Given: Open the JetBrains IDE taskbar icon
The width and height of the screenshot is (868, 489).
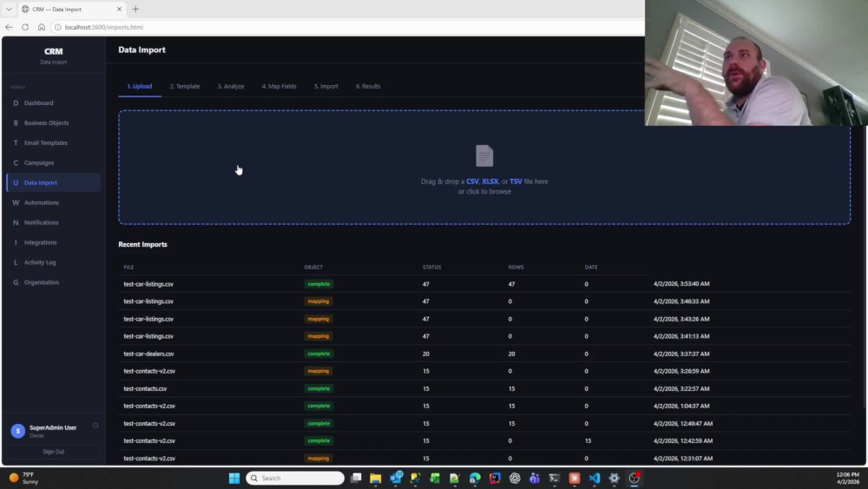Looking at the screenshot, I should tap(495, 478).
